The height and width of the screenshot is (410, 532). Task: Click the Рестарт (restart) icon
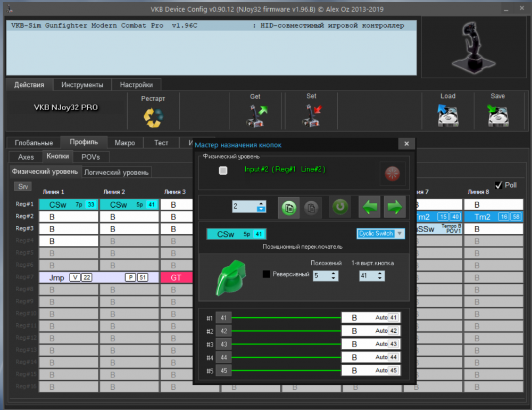click(x=153, y=117)
